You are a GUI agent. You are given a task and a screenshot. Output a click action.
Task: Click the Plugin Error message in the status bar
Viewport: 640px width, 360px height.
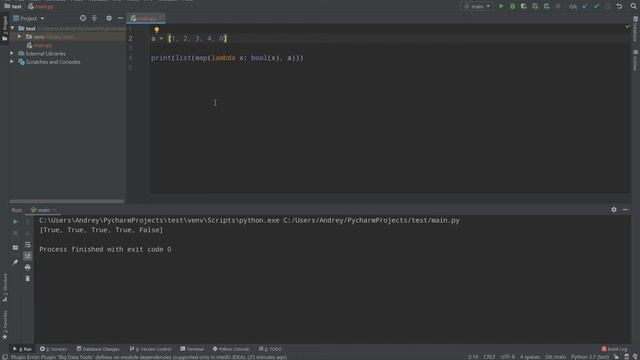pos(149,357)
